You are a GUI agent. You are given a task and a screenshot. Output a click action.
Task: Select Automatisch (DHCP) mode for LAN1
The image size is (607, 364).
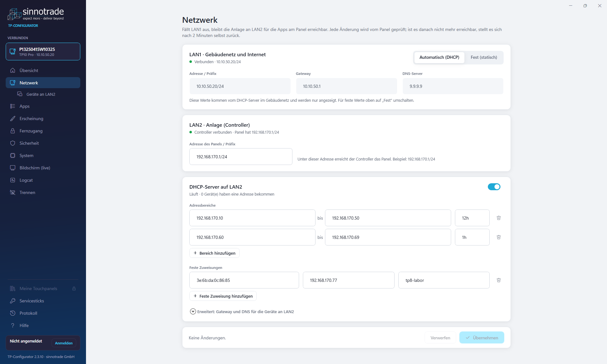tap(439, 58)
